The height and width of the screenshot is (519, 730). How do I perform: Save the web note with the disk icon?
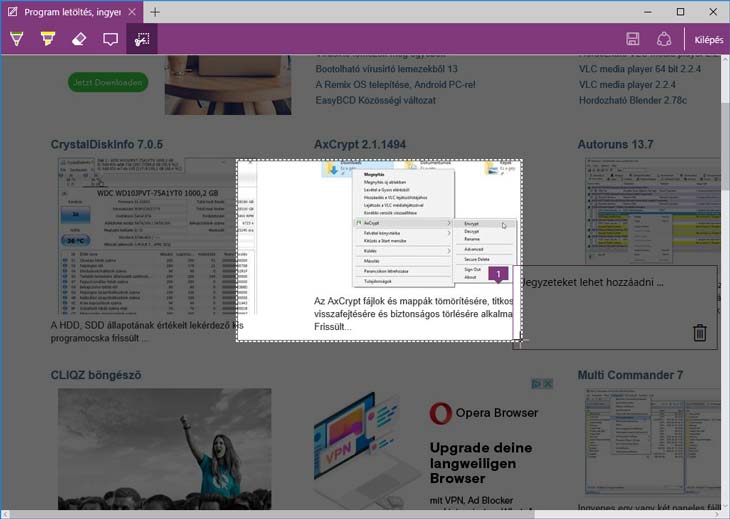[632, 40]
